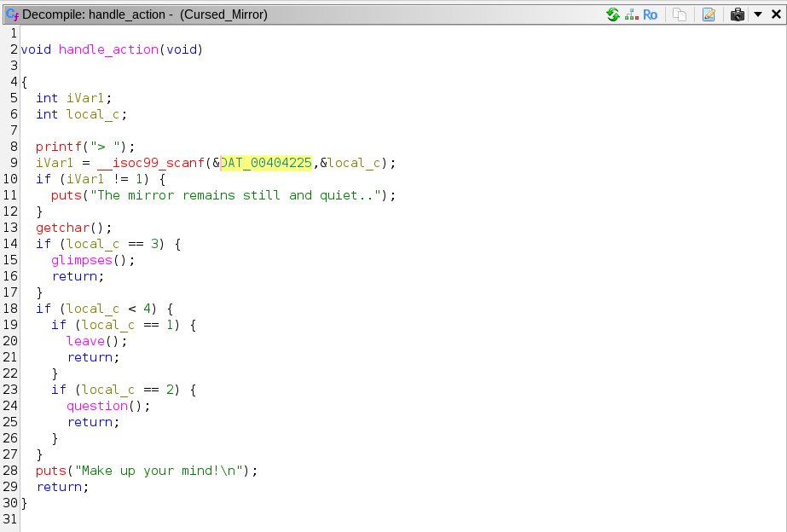Click the return statement on line 16
This screenshot has width=787, height=532.
(x=74, y=276)
